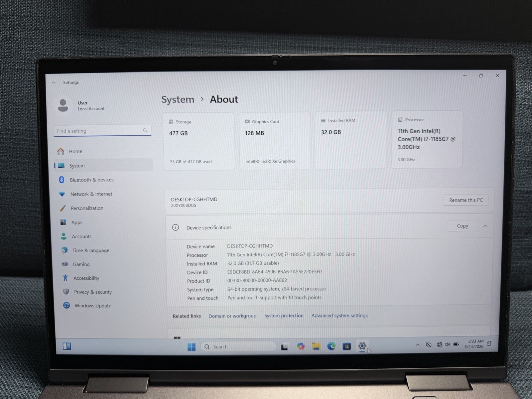
Task: Click the 20XY00BDUS model text
Action: tap(184, 205)
